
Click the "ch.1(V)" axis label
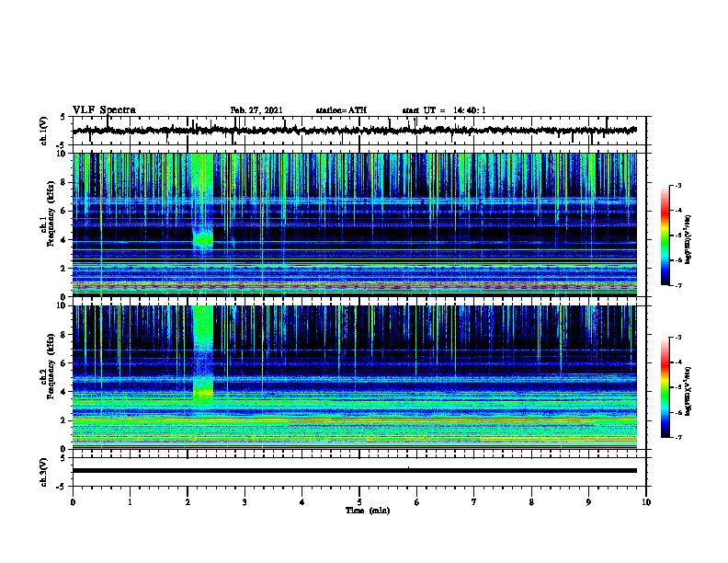click(x=44, y=131)
